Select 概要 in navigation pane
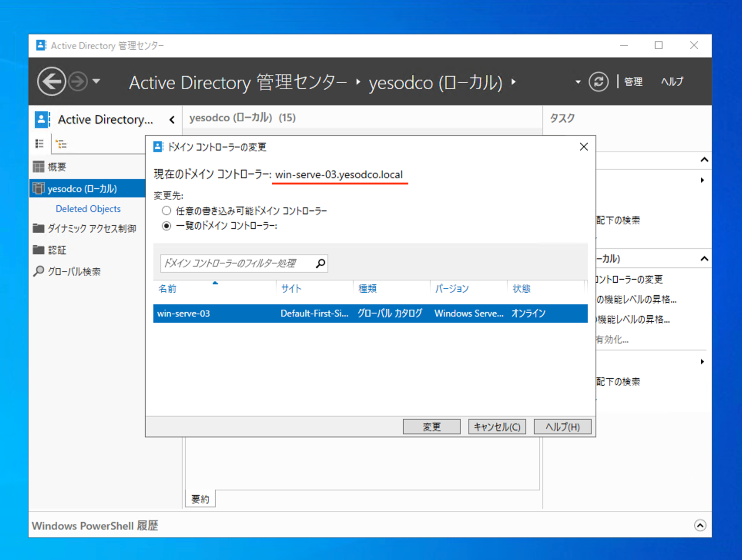This screenshot has height=560, width=742. pos(57,167)
